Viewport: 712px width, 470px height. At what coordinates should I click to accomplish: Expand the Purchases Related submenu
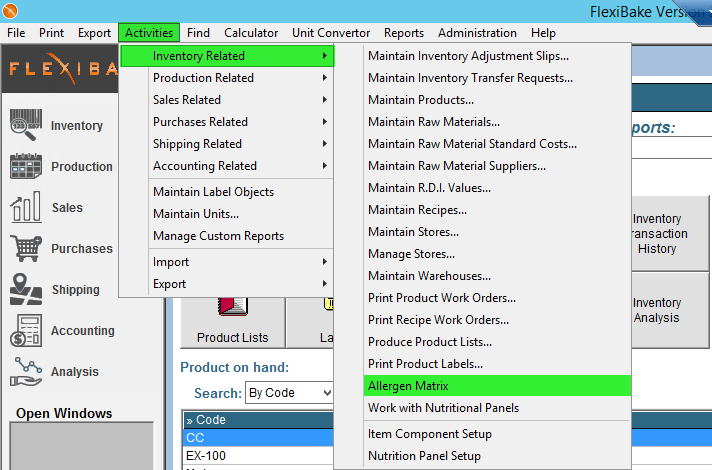[x=227, y=122]
